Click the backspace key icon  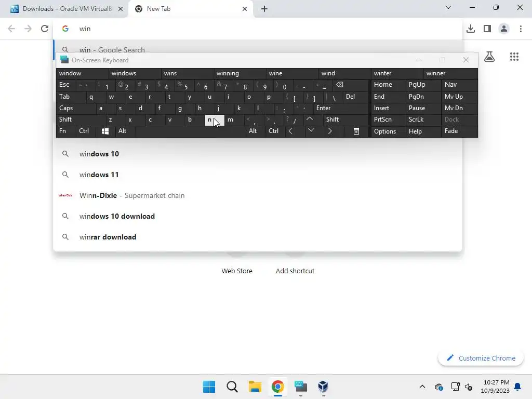pyautogui.click(x=351, y=85)
